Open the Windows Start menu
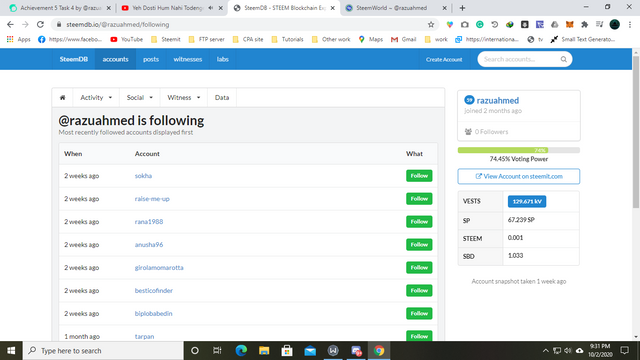Image resolution: width=640 pixels, height=360 pixels. [11, 351]
